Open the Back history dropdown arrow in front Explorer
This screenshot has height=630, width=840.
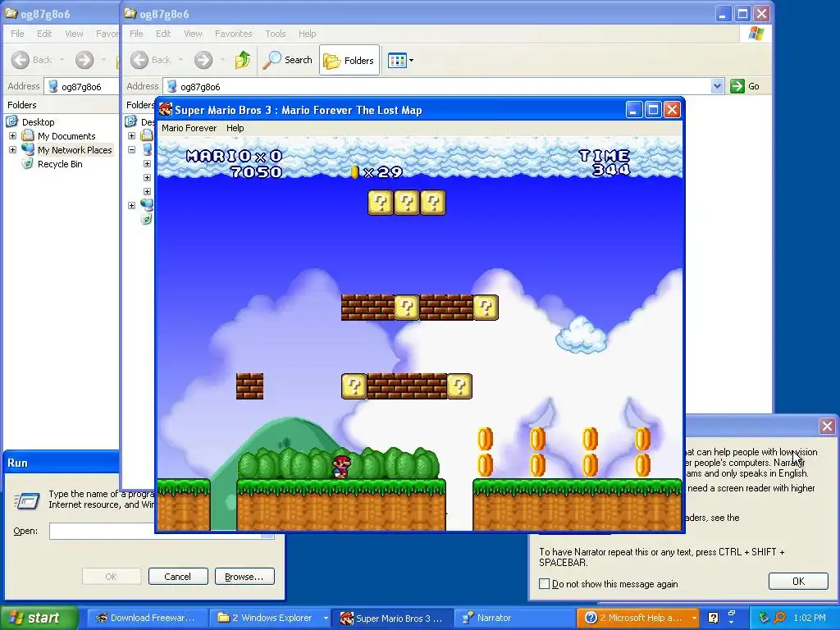coord(180,60)
